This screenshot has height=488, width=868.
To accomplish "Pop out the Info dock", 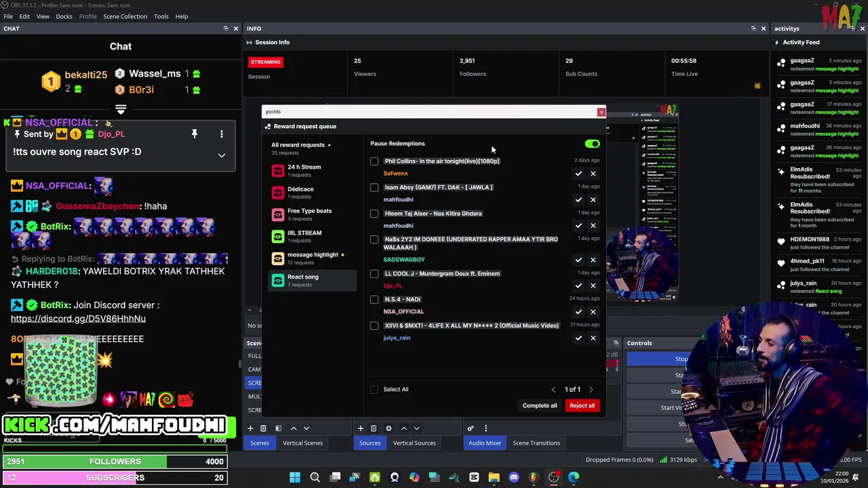I will (753, 28).
